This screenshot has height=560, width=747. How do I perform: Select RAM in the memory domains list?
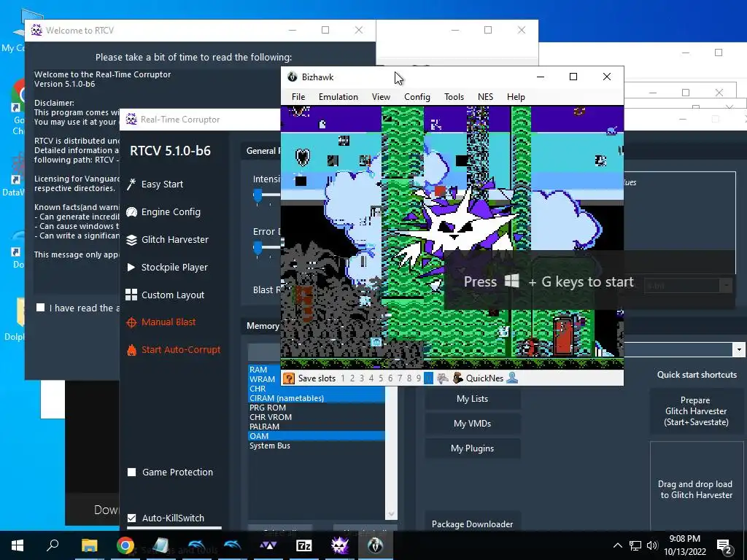317,370
